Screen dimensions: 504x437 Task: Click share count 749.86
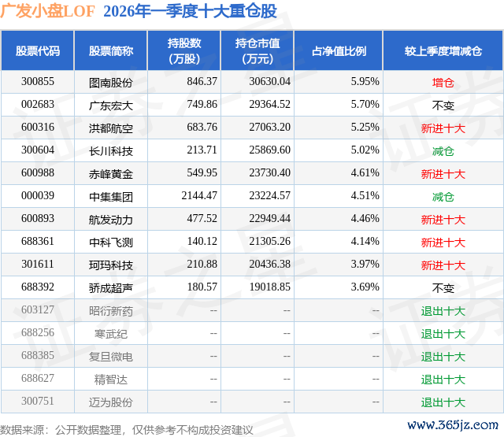202,105
